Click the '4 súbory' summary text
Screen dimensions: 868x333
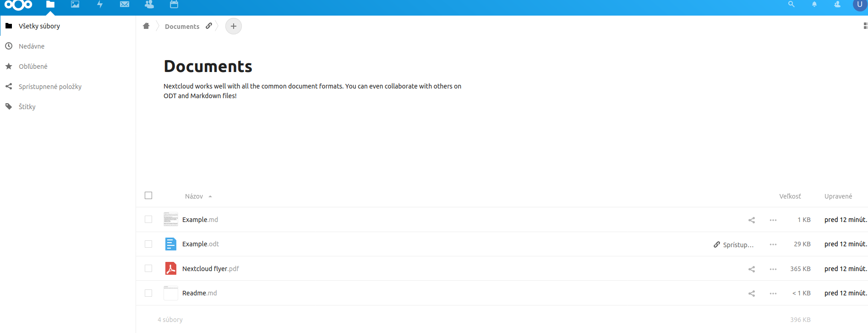pyautogui.click(x=170, y=320)
